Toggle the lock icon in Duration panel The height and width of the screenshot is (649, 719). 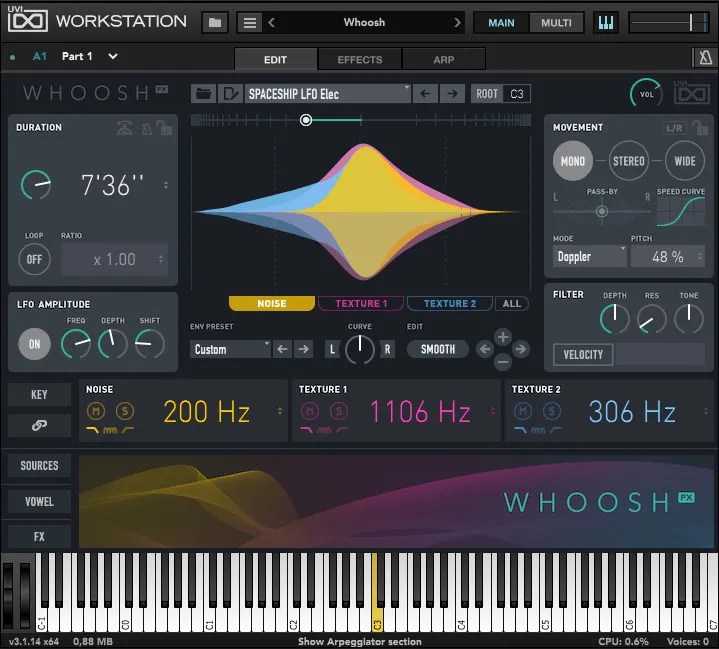(x=164, y=128)
